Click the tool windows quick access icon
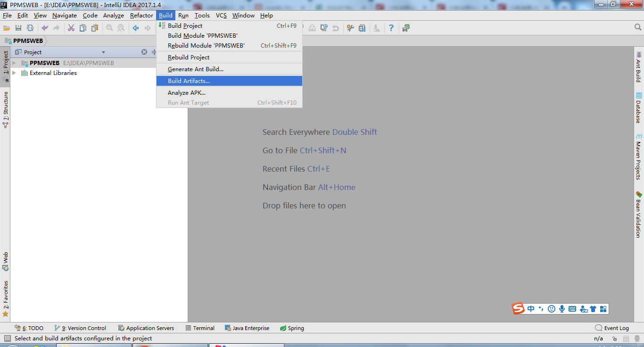 [x=7, y=338]
